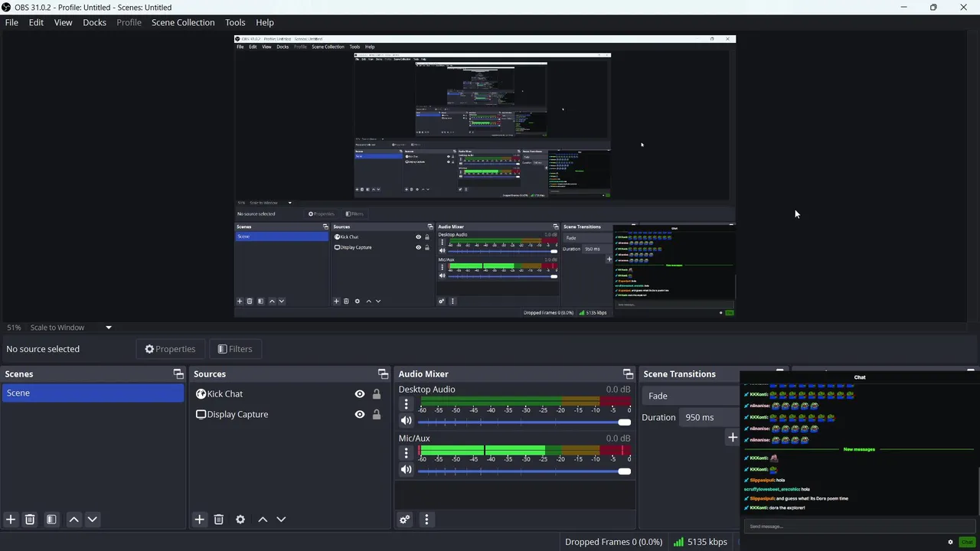Open the View menu
Viewport: 980px width, 551px height.
point(63,22)
